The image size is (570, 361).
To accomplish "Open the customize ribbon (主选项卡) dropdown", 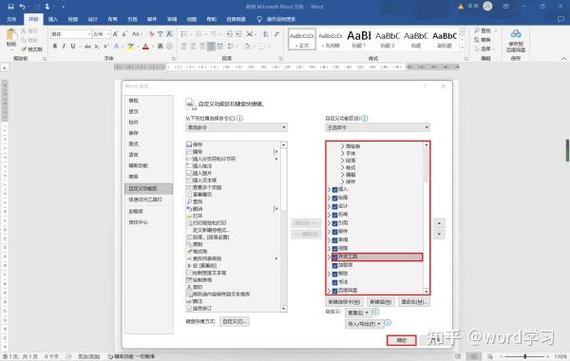I will (378, 127).
